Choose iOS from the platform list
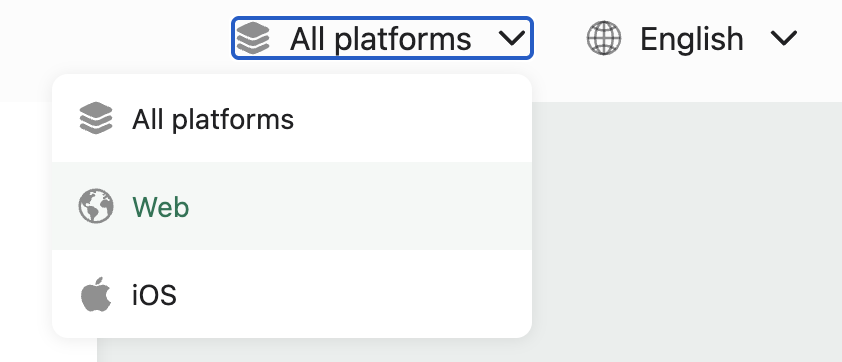 click(x=292, y=294)
